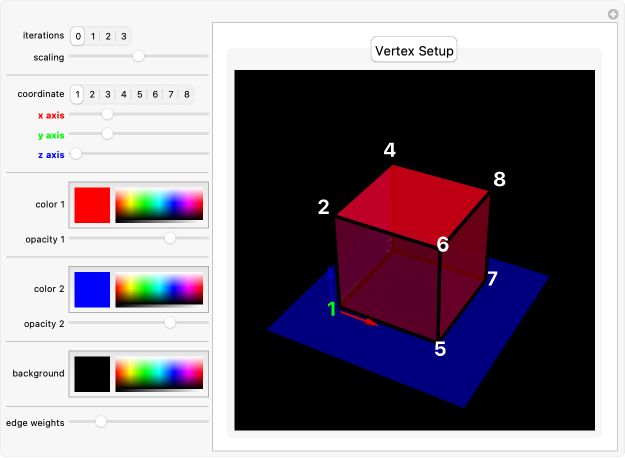This screenshot has width=625, height=458.
Task: Click the plus icon in the top-right corner
Action: pos(613,14)
